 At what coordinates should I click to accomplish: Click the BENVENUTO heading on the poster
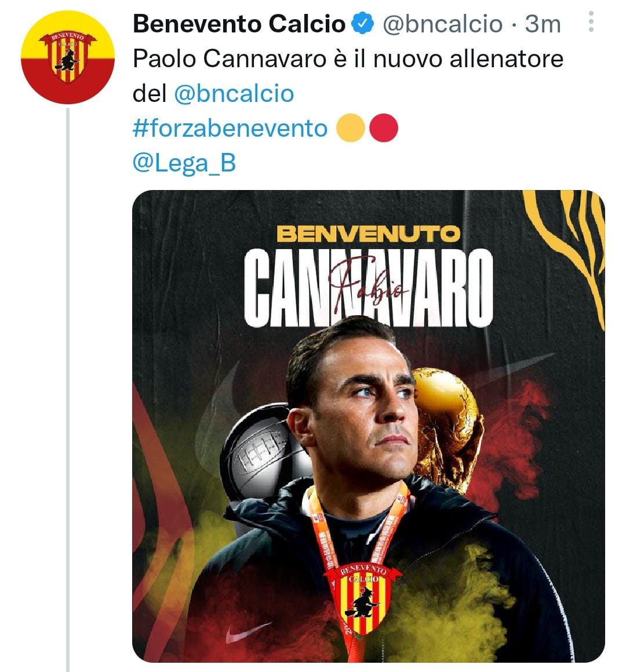click(368, 234)
